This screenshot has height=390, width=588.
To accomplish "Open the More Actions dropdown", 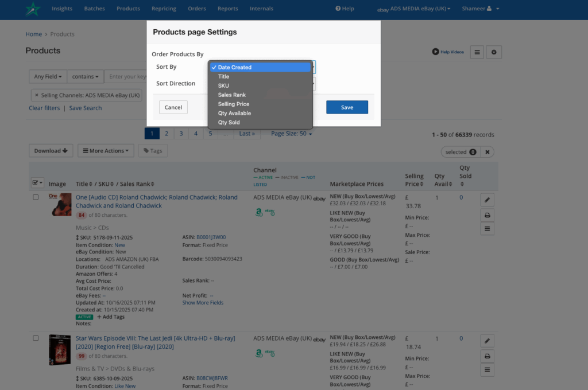I will click(x=106, y=151).
